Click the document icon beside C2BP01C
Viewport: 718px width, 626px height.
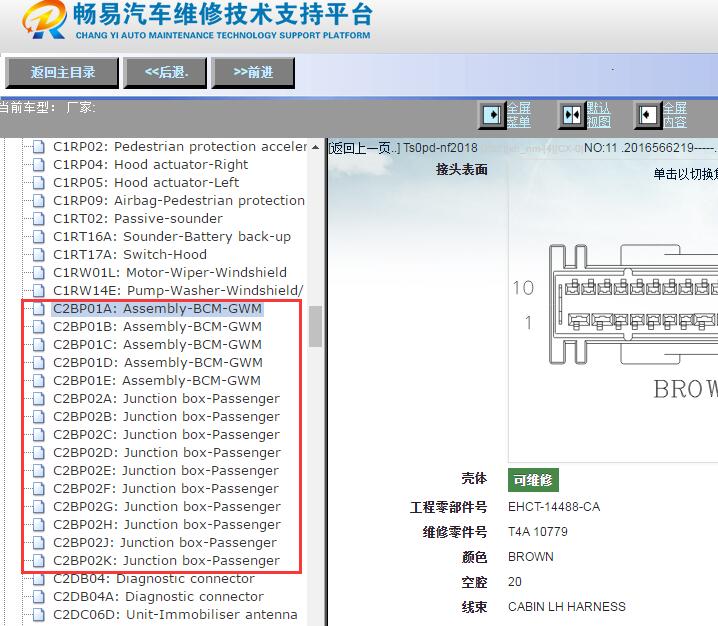click(39, 345)
